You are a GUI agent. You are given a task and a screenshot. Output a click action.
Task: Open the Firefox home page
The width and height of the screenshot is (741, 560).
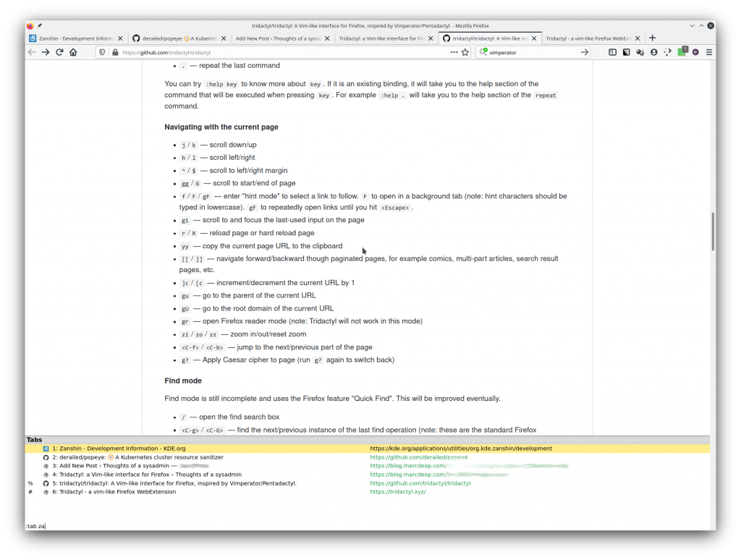[x=73, y=53]
